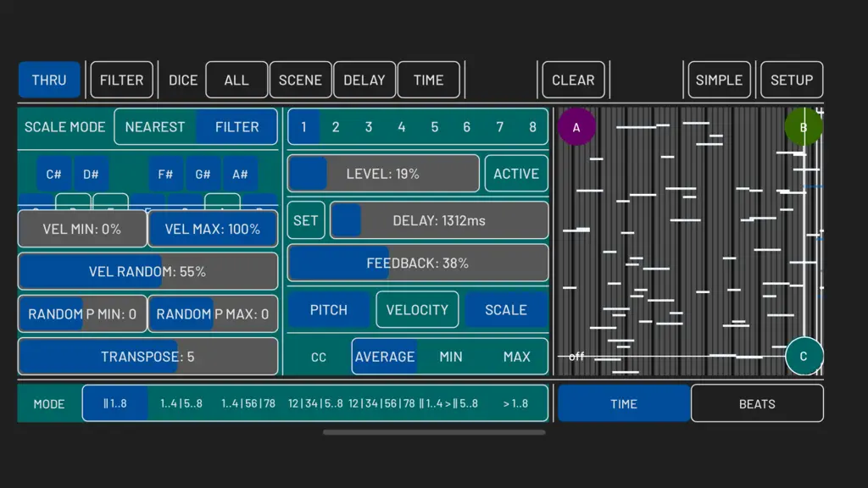Randomize TIME values with dice

[428, 80]
